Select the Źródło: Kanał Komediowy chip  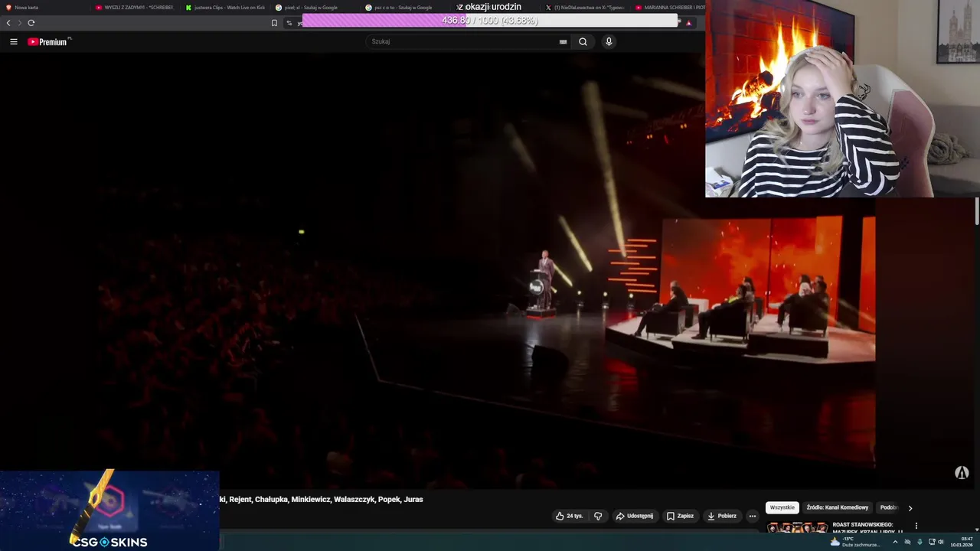[x=838, y=507]
